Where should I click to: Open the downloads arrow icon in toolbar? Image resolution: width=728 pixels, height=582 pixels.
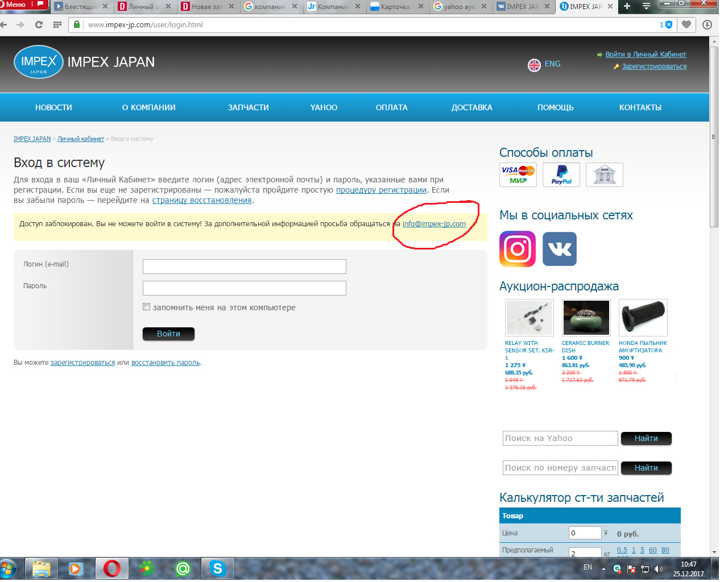click(x=707, y=24)
